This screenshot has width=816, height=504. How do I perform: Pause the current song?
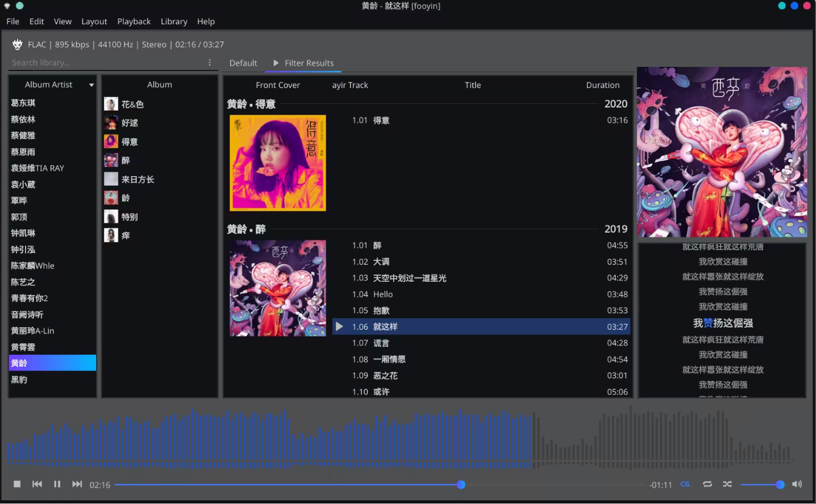[x=57, y=484]
